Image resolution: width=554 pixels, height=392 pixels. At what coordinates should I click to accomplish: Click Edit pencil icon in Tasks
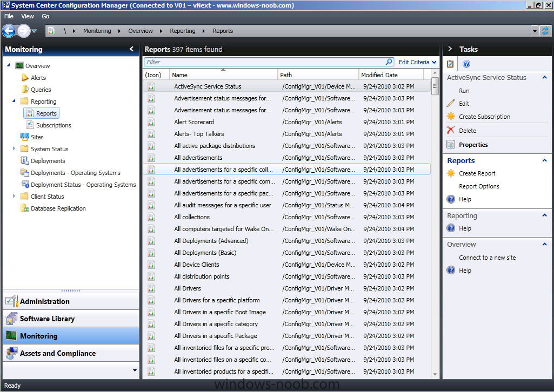[x=451, y=103]
